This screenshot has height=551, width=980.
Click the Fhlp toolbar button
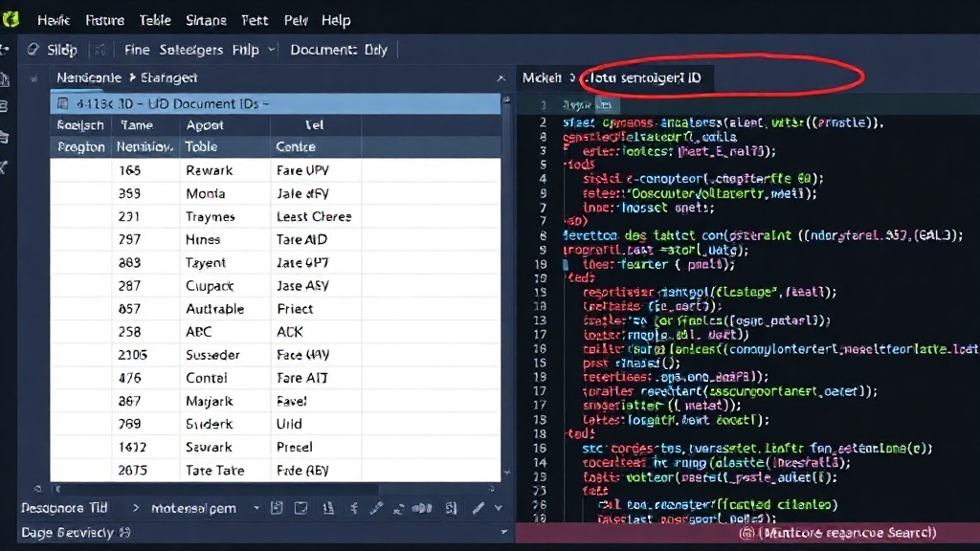pyautogui.click(x=246, y=50)
